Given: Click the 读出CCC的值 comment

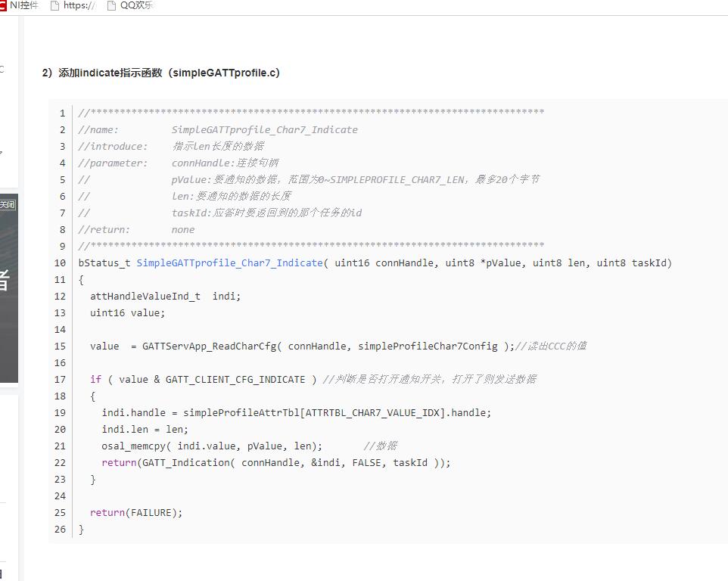Looking at the screenshot, I should tap(551, 346).
